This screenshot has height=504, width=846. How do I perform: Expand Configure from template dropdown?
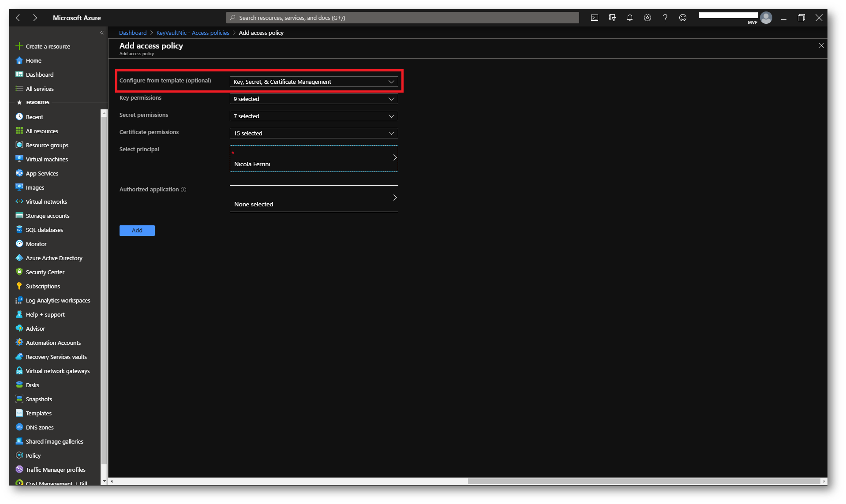314,82
